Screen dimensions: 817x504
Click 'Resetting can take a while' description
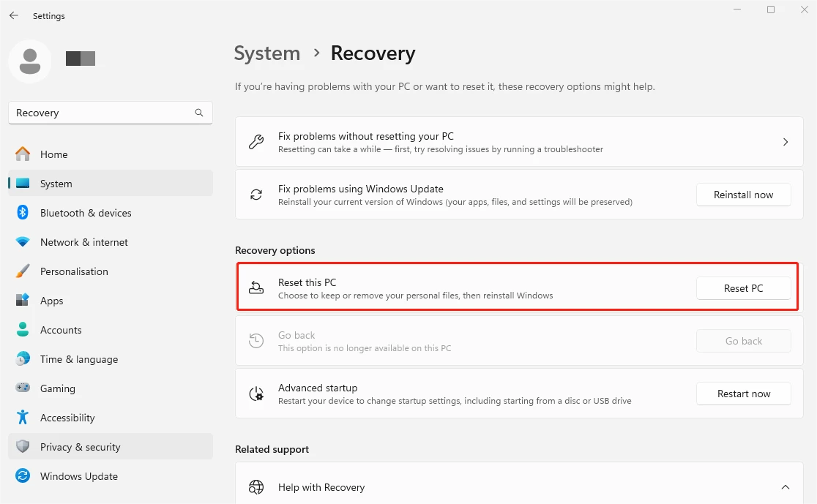coord(441,149)
